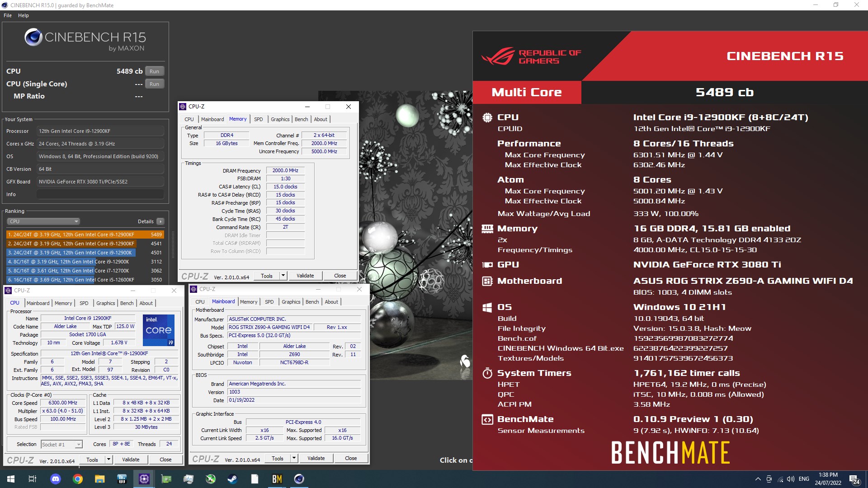Image resolution: width=868 pixels, height=488 pixels.
Task: Click the BenchMate code icon in result panel
Action: click(487, 419)
